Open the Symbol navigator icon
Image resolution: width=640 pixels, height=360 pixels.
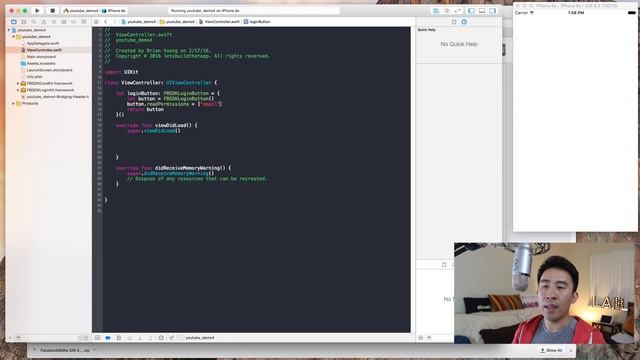tap(24, 22)
